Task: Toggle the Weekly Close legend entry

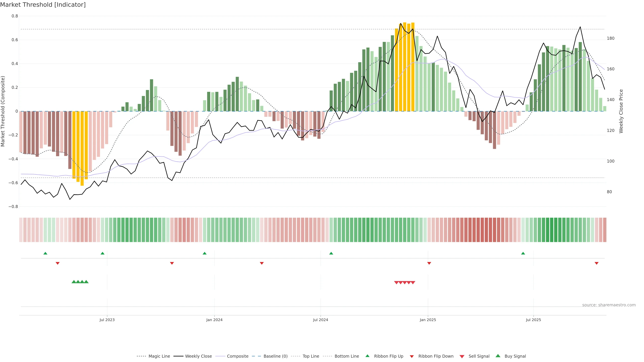Action: click(x=198, y=356)
